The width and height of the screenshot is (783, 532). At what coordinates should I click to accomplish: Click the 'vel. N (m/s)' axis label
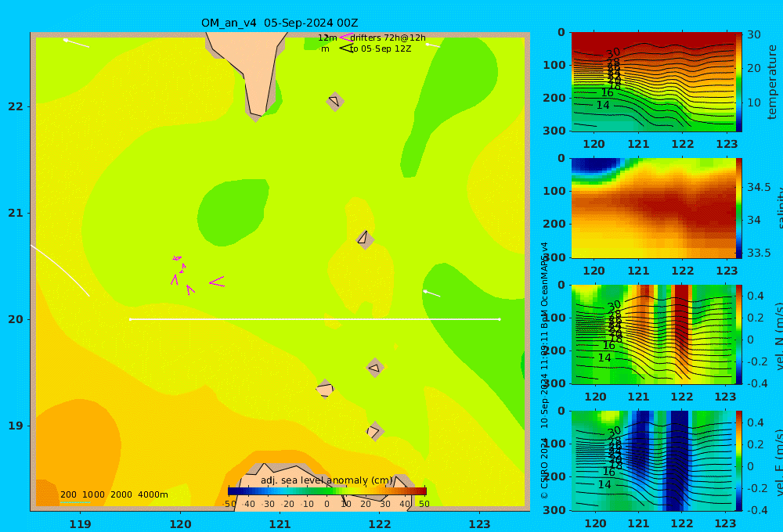point(778,336)
